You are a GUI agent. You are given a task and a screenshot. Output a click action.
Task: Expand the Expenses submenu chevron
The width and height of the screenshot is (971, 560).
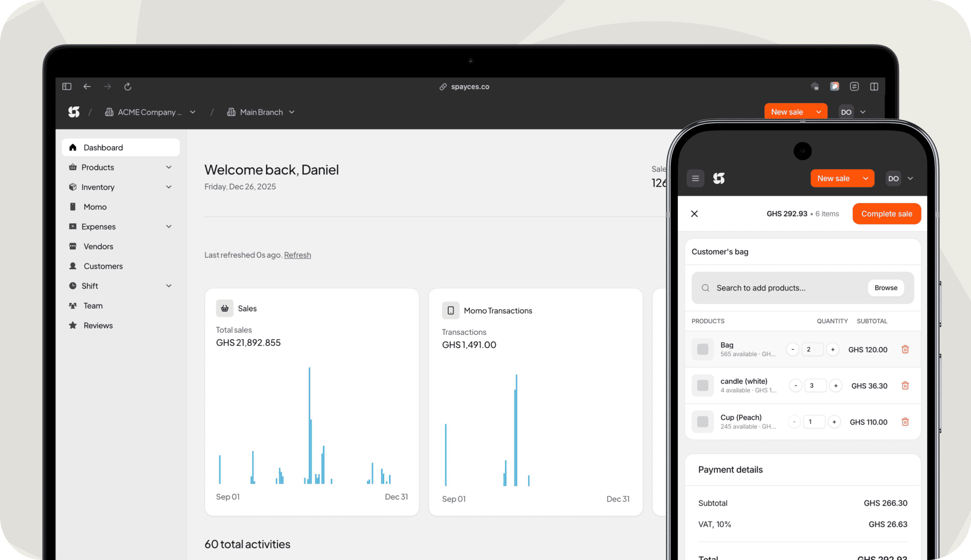[169, 226]
